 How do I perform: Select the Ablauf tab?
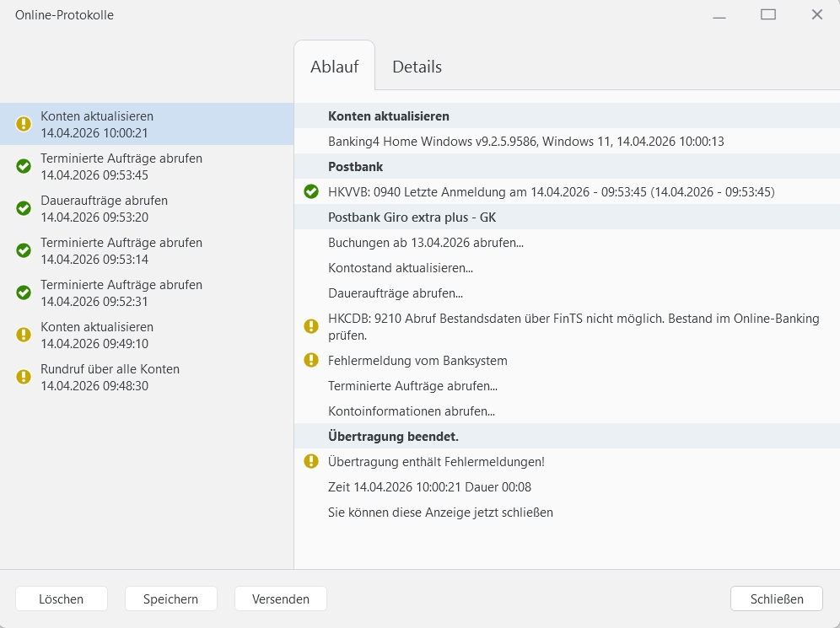[334, 67]
